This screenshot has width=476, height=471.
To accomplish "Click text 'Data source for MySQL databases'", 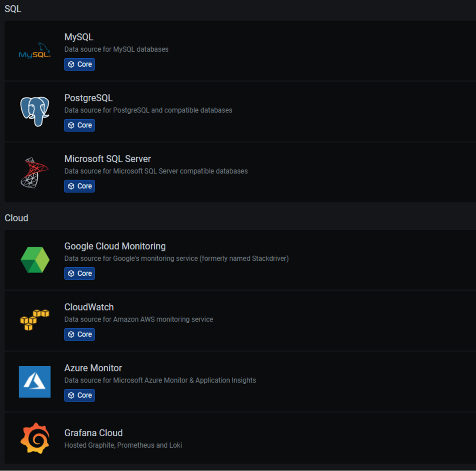I will click(116, 49).
